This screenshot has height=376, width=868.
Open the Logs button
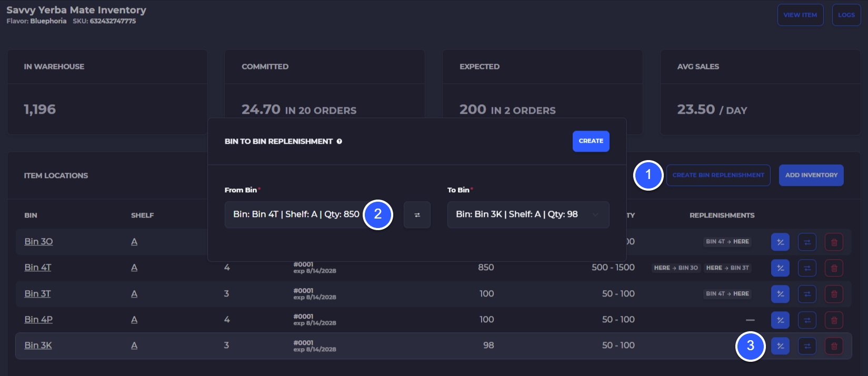tap(846, 15)
